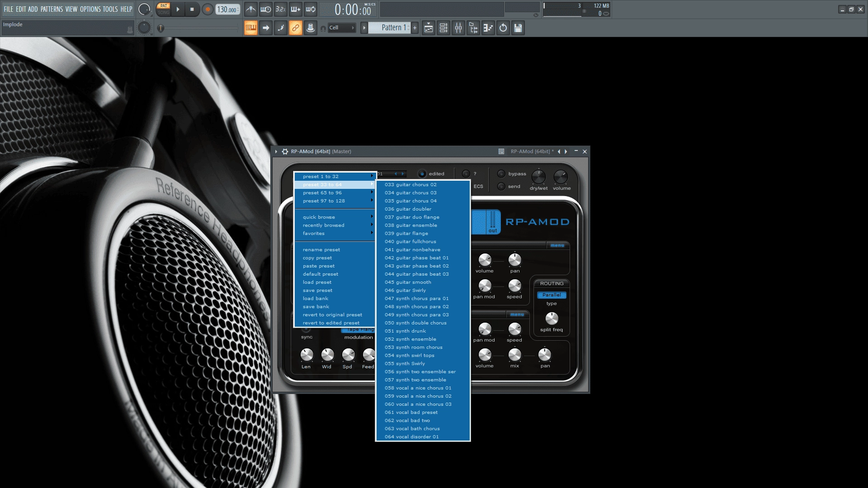868x488 pixels.
Task: Click the split freq knob
Action: pos(552,319)
